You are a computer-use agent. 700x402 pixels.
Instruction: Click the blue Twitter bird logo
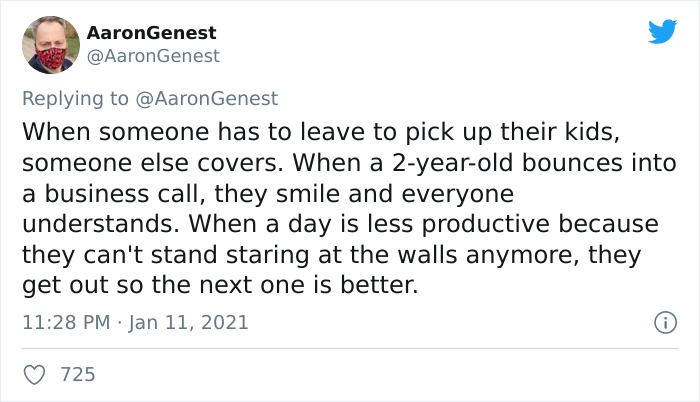pos(662,31)
